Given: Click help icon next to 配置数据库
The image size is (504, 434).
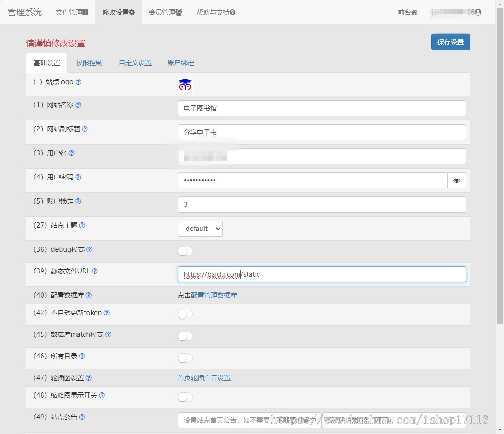Looking at the screenshot, I should tap(89, 295).
